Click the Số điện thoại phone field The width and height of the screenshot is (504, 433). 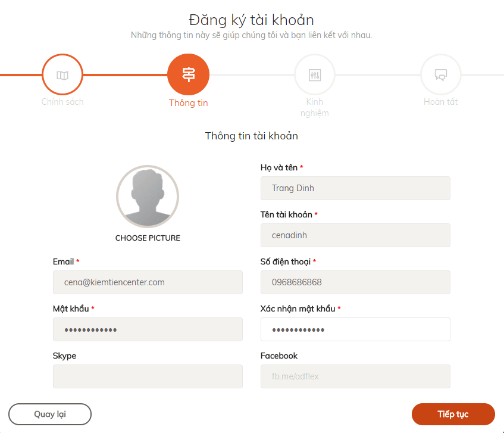pyautogui.click(x=355, y=282)
